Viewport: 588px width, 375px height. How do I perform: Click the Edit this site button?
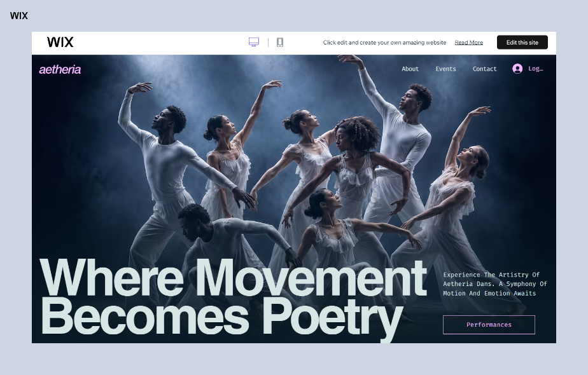point(522,43)
